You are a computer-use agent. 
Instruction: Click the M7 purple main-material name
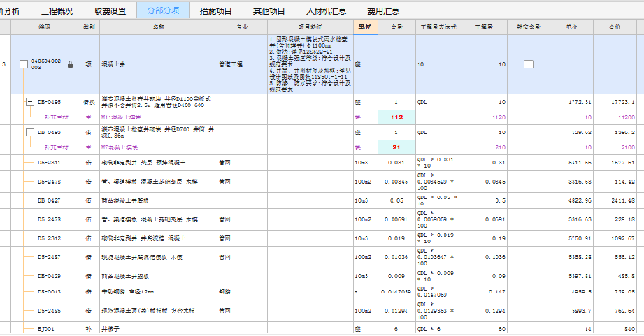pos(120,147)
